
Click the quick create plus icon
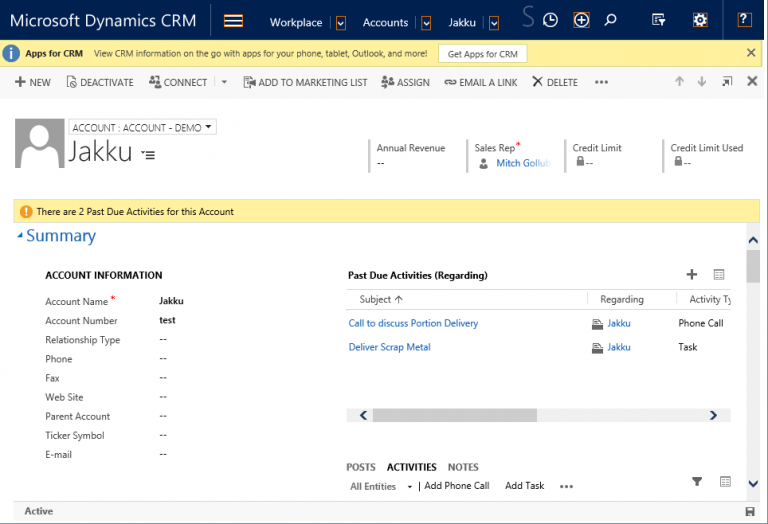(581, 20)
